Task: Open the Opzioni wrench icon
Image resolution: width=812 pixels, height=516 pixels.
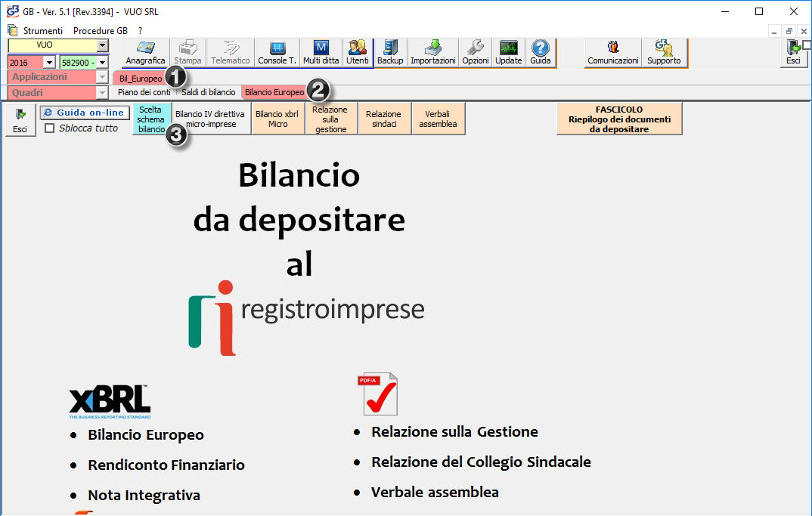Action: pyautogui.click(x=476, y=53)
